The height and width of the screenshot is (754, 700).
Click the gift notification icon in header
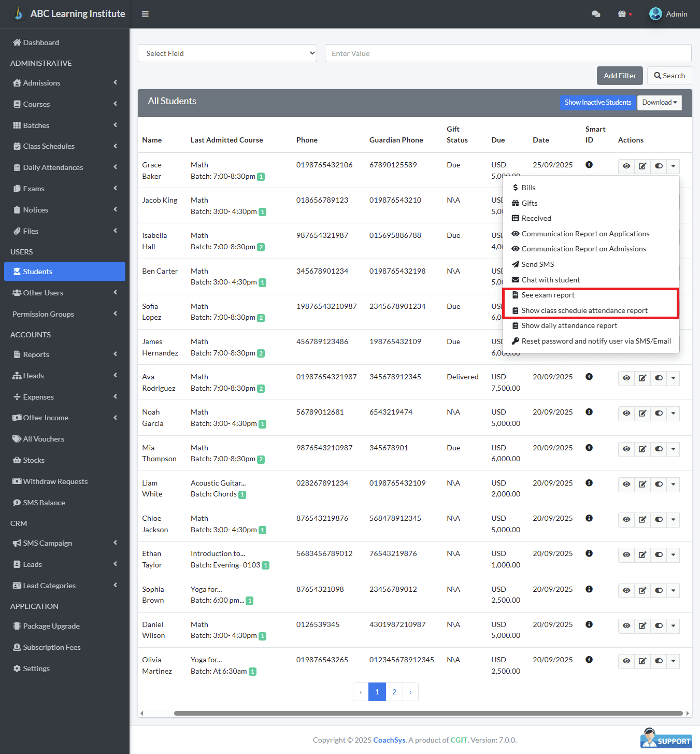coord(622,14)
